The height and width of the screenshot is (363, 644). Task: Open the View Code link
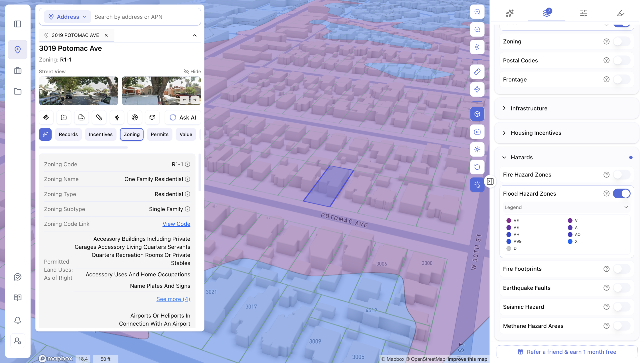point(176,224)
